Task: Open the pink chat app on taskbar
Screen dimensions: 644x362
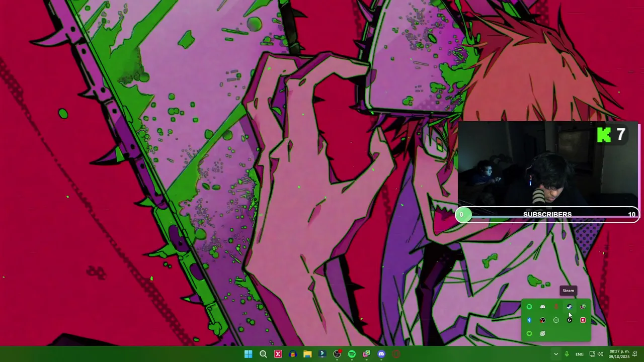Action: click(366, 354)
